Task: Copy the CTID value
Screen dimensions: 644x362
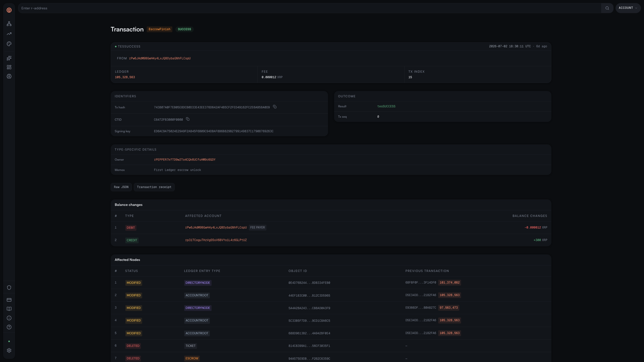Action: click(188, 119)
